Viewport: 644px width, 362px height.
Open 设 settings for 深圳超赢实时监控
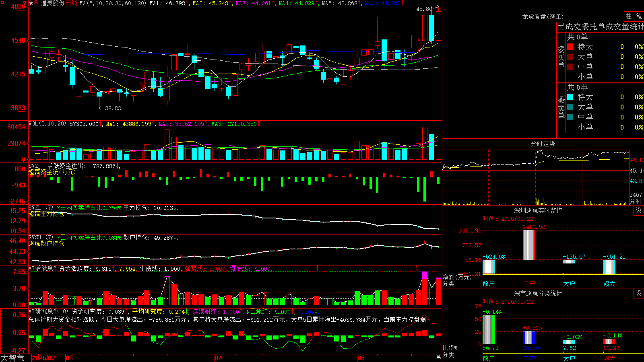point(639,210)
